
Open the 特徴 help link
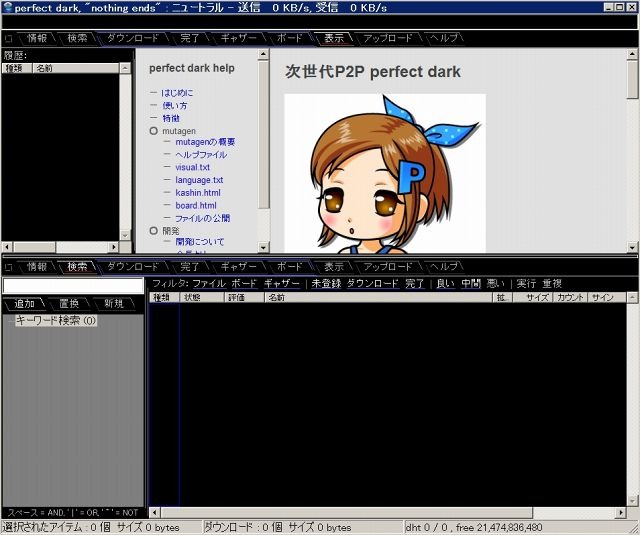click(171, 118)
